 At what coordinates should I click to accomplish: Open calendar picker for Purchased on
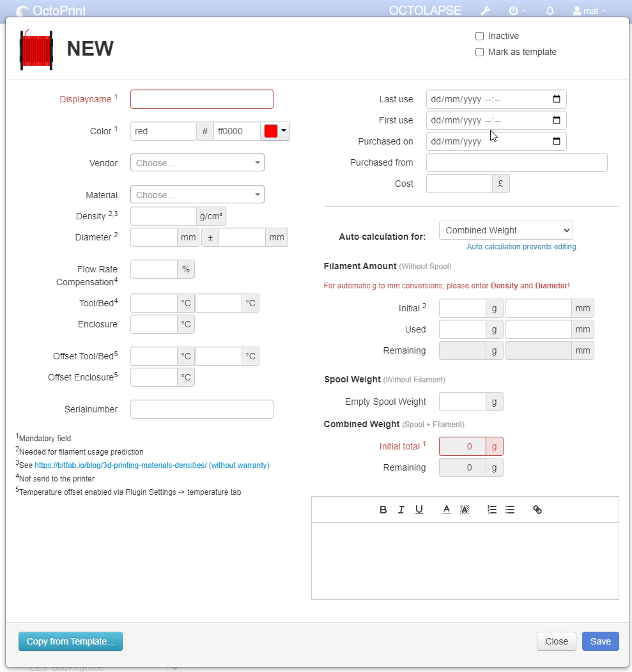pyautogui.click(x=556, y=141)
